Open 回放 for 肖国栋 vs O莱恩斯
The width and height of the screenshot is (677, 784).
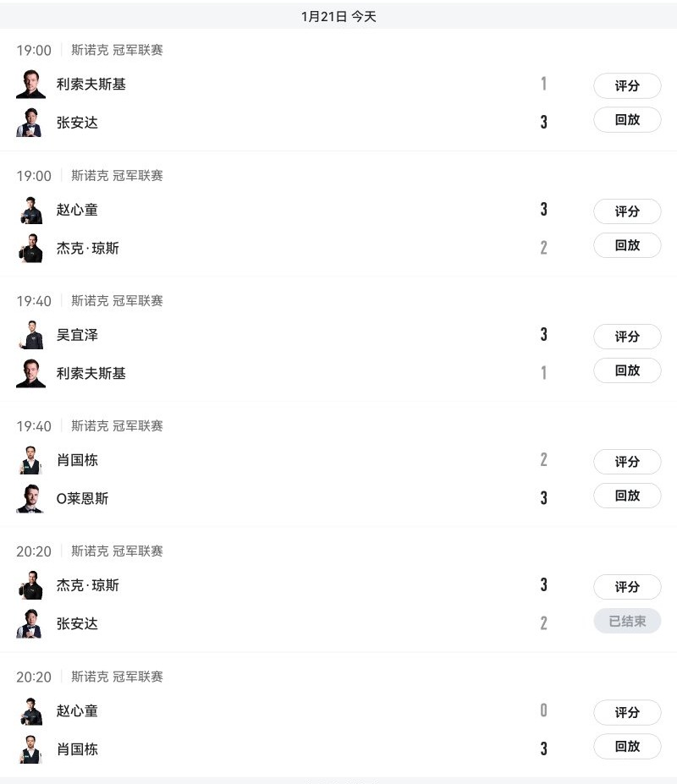[x=627, y=496]
